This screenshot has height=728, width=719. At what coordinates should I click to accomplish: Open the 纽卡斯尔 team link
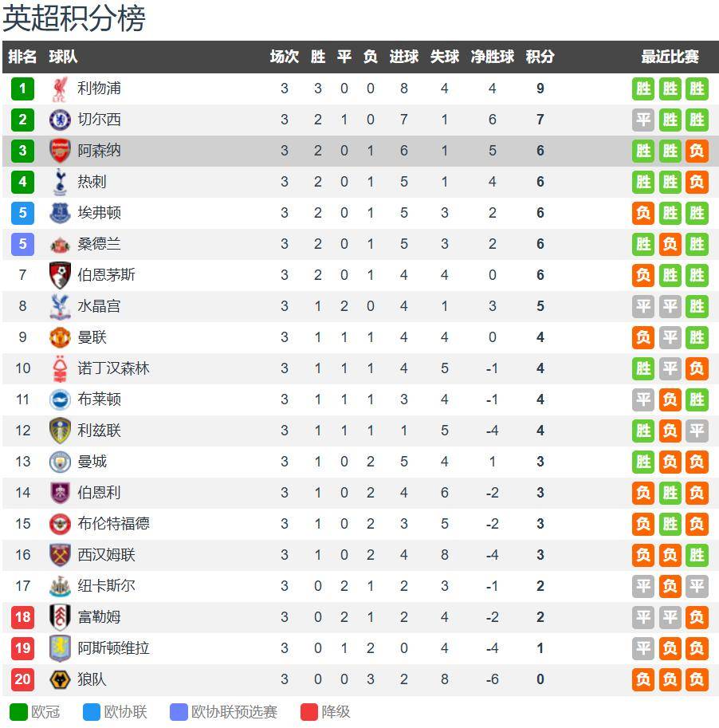106,586
